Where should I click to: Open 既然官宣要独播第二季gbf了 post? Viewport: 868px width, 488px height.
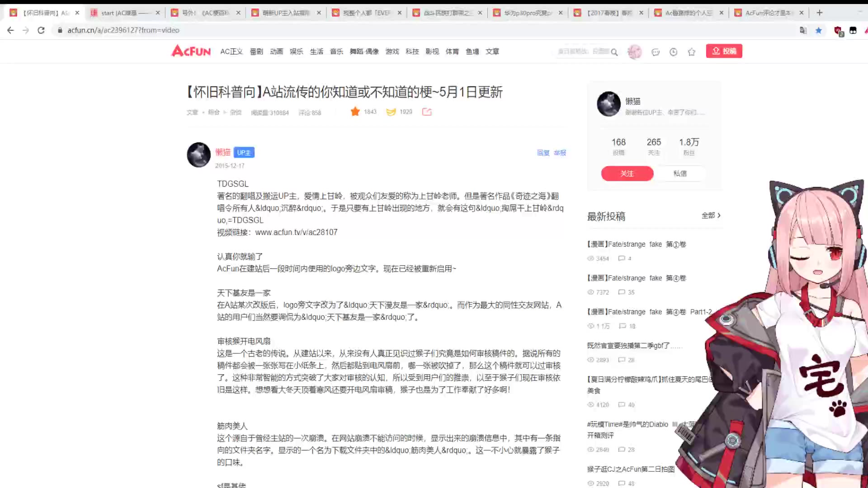(x=635, y=346)
